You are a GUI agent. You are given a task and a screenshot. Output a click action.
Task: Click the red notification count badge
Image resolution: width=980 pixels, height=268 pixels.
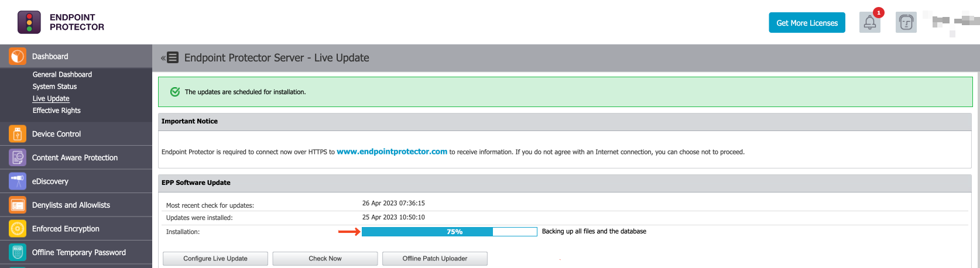[878, 12]
